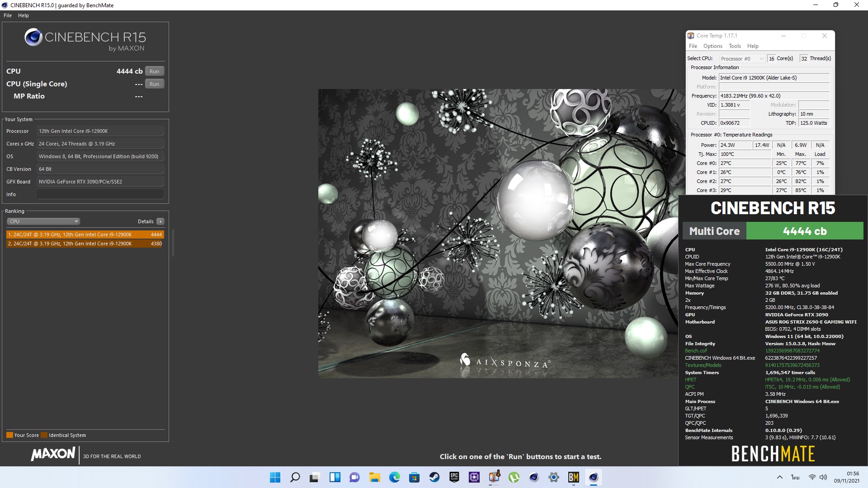Open Core Temp Help menu
This screenshot has width=868, height=488.
point(753,46)
